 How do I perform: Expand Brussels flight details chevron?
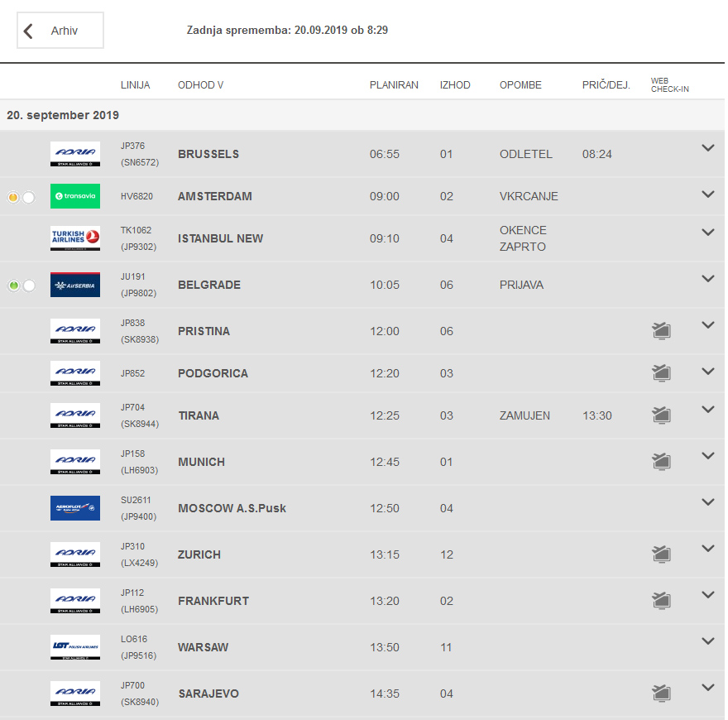tap(707, 148)
